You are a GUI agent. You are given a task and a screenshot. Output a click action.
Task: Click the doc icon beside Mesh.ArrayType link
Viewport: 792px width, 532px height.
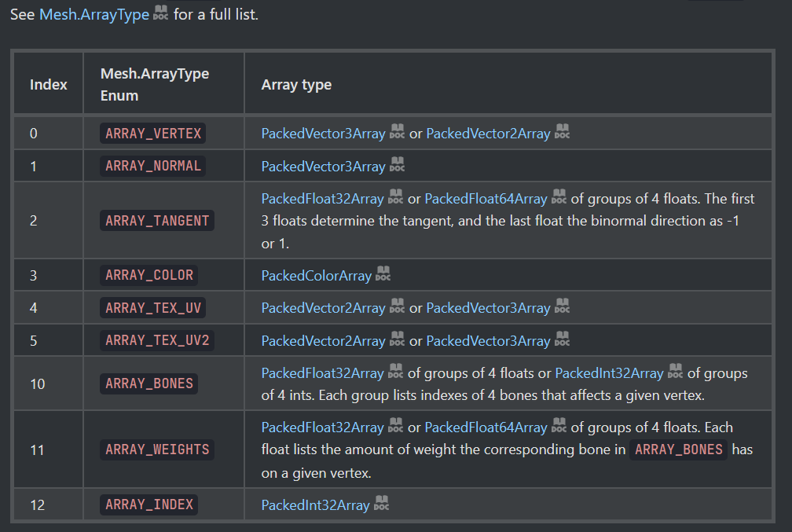click(160, 13)
